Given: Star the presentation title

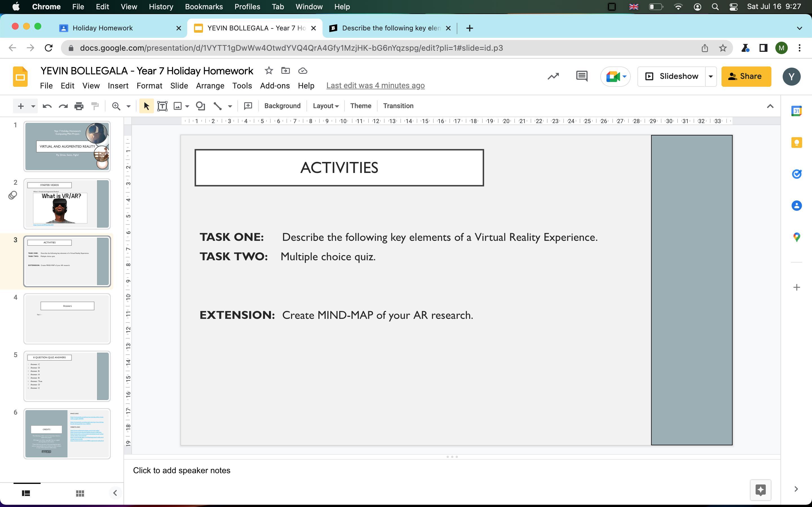Looking at the screenshot, I should (268, 71).
